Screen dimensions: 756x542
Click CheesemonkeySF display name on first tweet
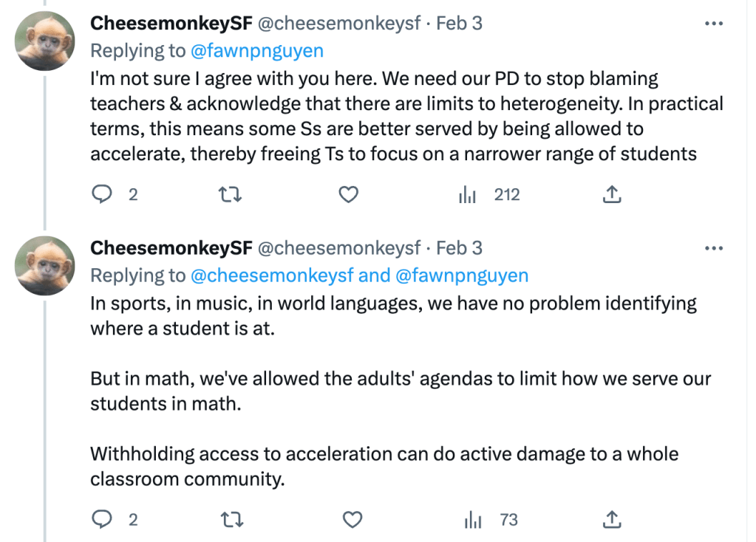[171, 24]
